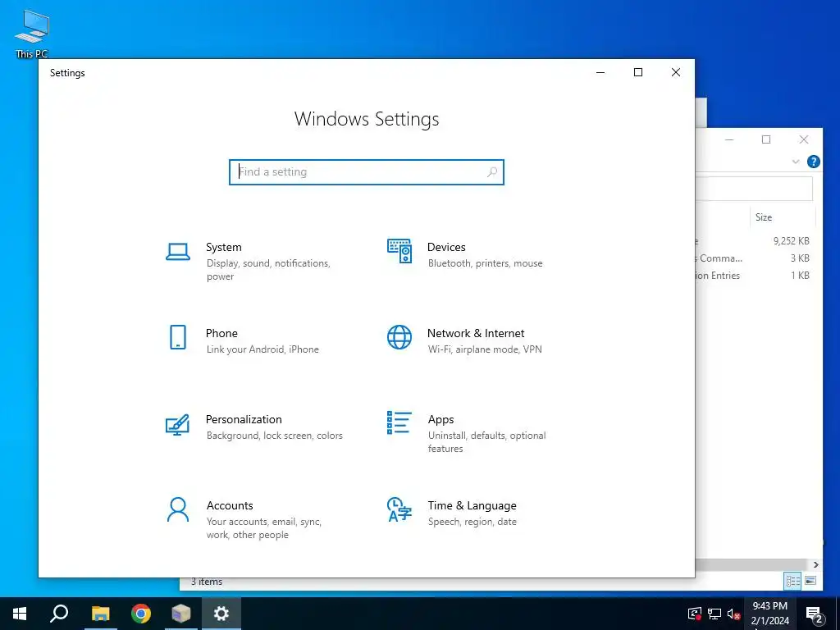Switch to the box package app on taskbar

[x=181, y=614]
